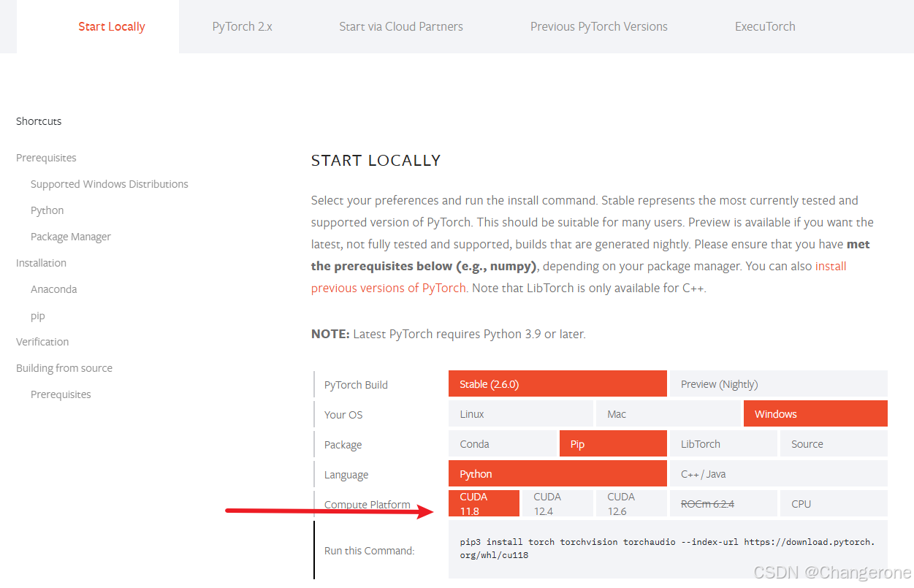Open the ExecuTorch tab
The image size is (914, 588).
tap(765, 26)
